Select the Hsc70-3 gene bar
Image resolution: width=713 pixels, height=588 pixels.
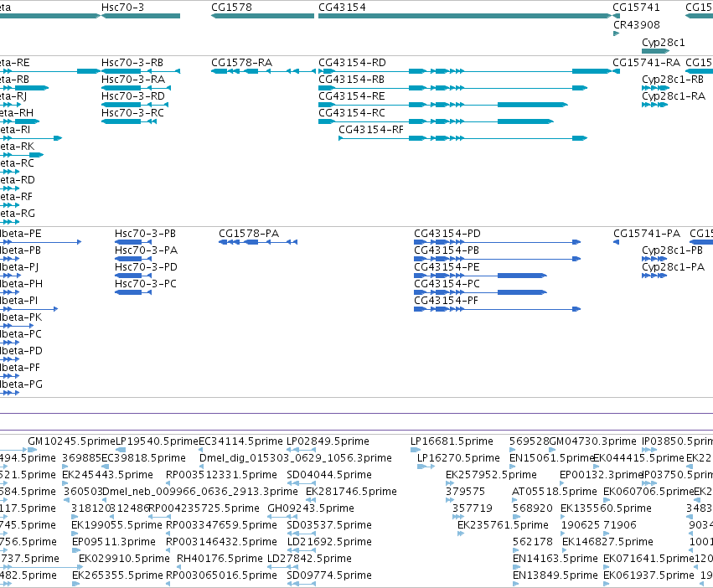141,16
